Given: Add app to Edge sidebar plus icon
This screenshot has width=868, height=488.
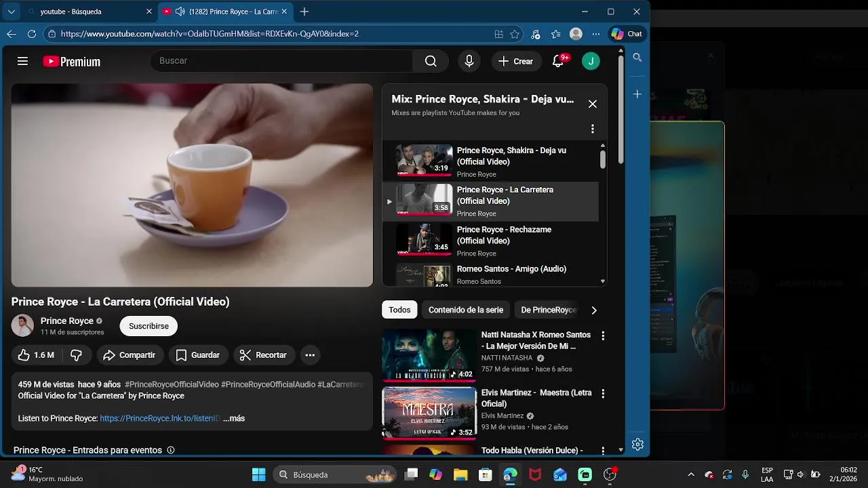Looking at the screenshot, I should (x=637, y=94).
